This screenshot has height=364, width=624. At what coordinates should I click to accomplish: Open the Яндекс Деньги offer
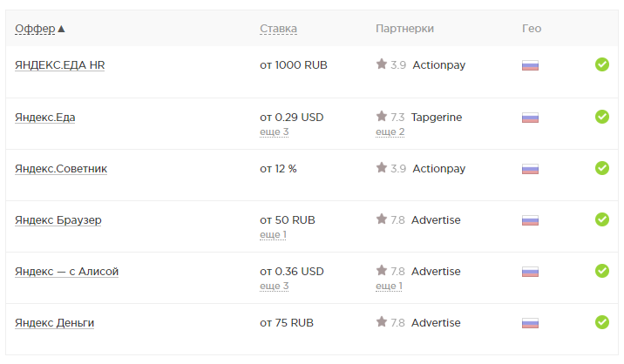coord(54,323)
